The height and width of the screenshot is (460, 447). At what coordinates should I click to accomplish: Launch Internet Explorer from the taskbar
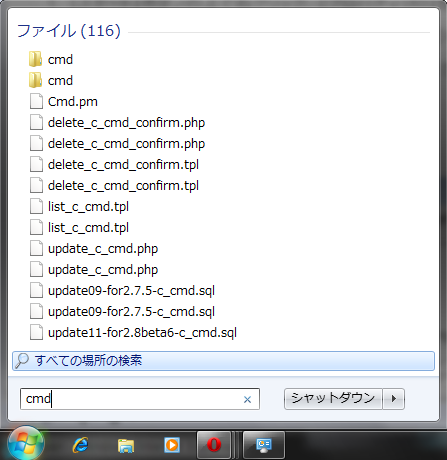(x=80, y=445)
